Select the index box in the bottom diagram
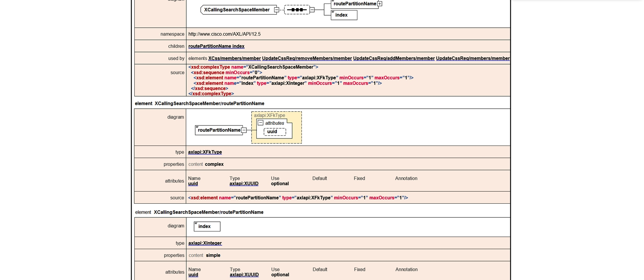The width and height of the screenshot is (644, 280). pyautogui.click(x=207, y=226)
